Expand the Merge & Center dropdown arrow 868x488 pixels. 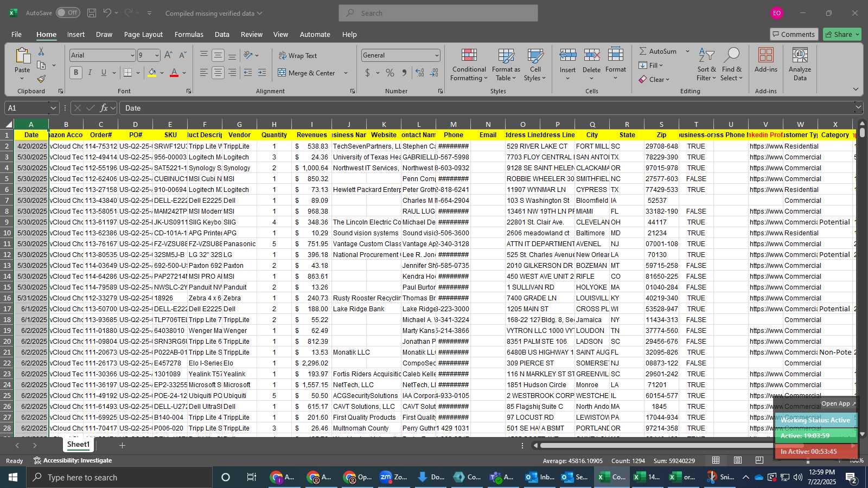click(346, 73)
